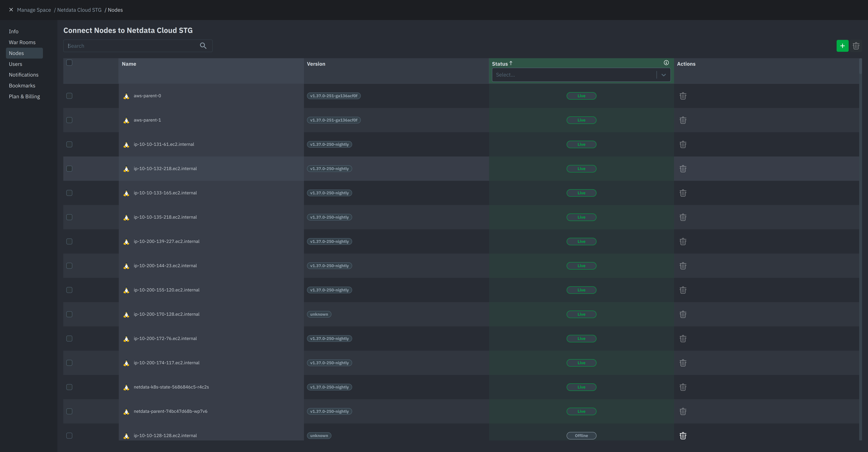Click the trash icon next to the add button

[856, 45]
